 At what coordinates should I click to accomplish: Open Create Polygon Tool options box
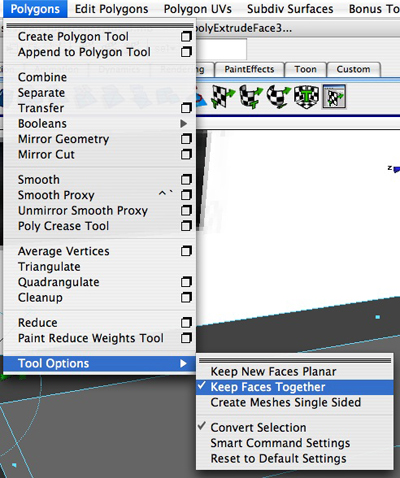coord(186,36)
